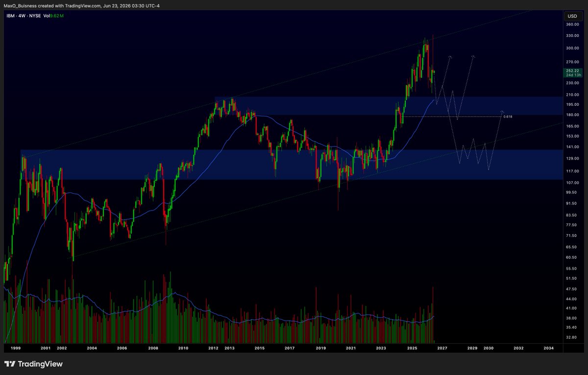The width and height of the screenshot is (588, 375).
Task: Click the 35.40 price axis label
Action: (x=571, y=327)
